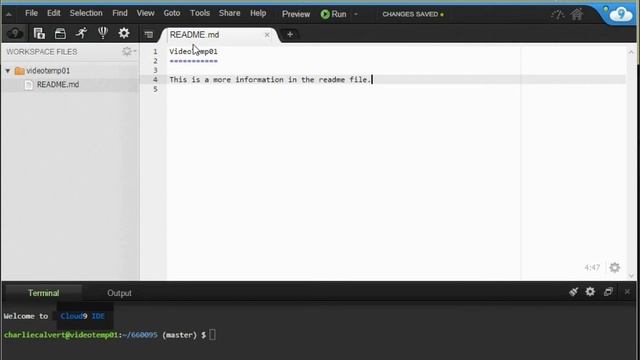Image resolution: width=640 pixels, height=360 pixels.
Task: Click the 4:47 cursor position indicator
Action: pos(592,268)
